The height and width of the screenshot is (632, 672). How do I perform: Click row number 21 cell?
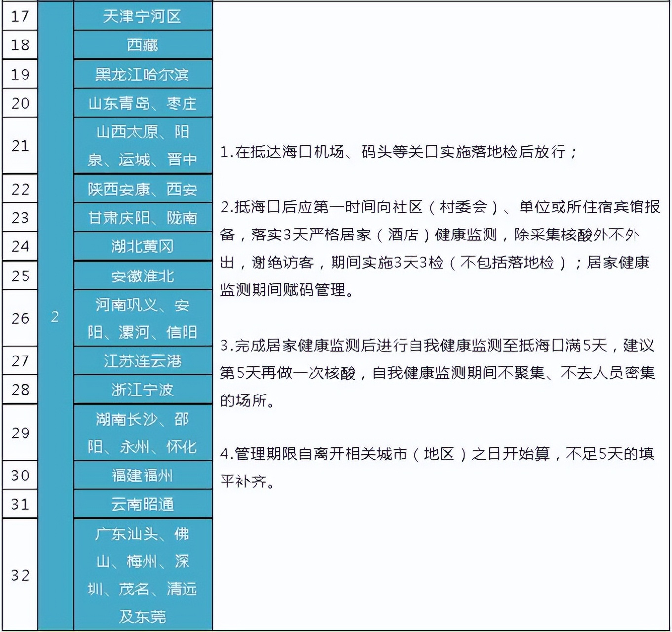click(20, 146)
